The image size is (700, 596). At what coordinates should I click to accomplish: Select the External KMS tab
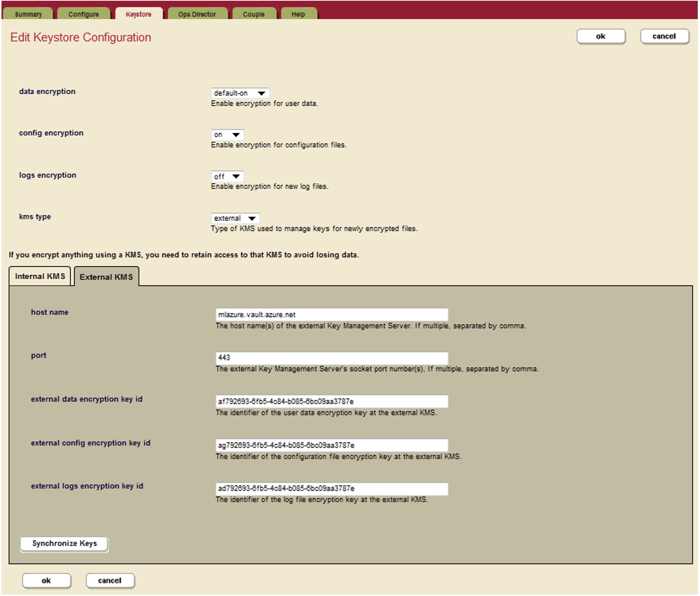[x=107, y=277]
